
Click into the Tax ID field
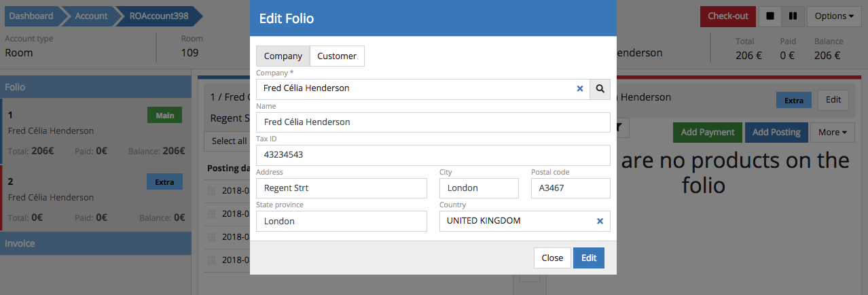pyautogui.click(x=433, y=155)
